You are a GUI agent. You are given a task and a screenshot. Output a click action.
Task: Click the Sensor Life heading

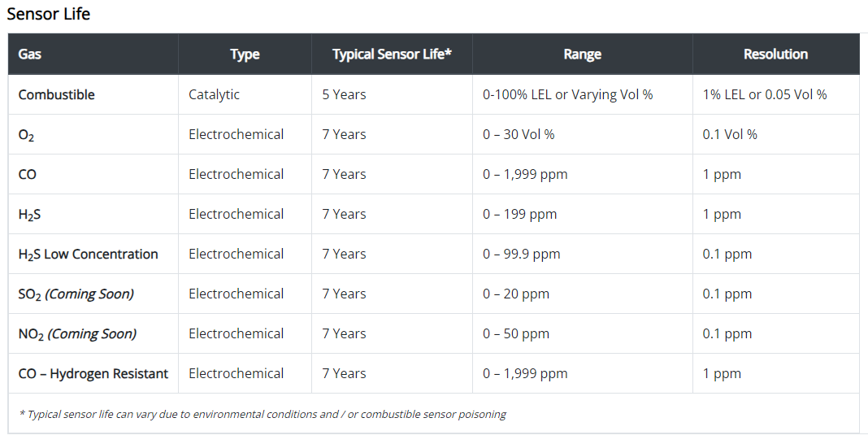(x=49, y=14)
